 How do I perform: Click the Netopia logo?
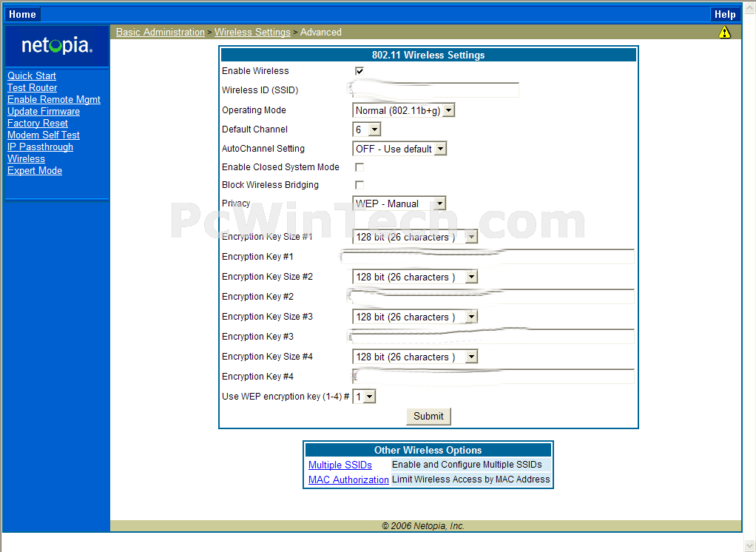[57, 46]
